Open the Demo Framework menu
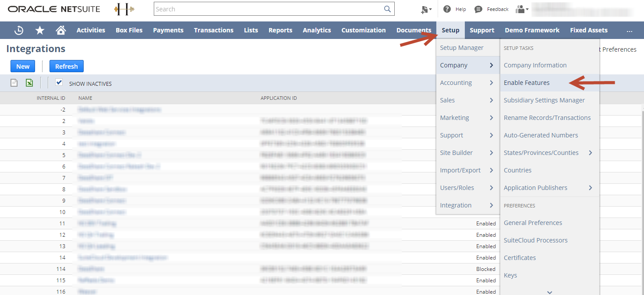Viewport: 644px width, 295px height. [x=532, y=30]
